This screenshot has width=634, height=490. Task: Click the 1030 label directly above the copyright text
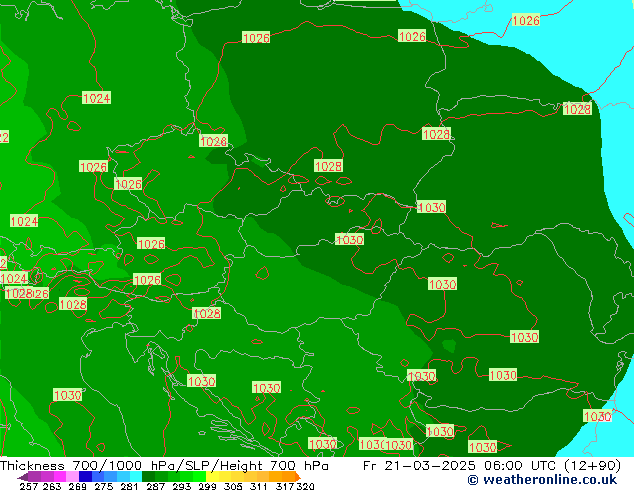482,447
